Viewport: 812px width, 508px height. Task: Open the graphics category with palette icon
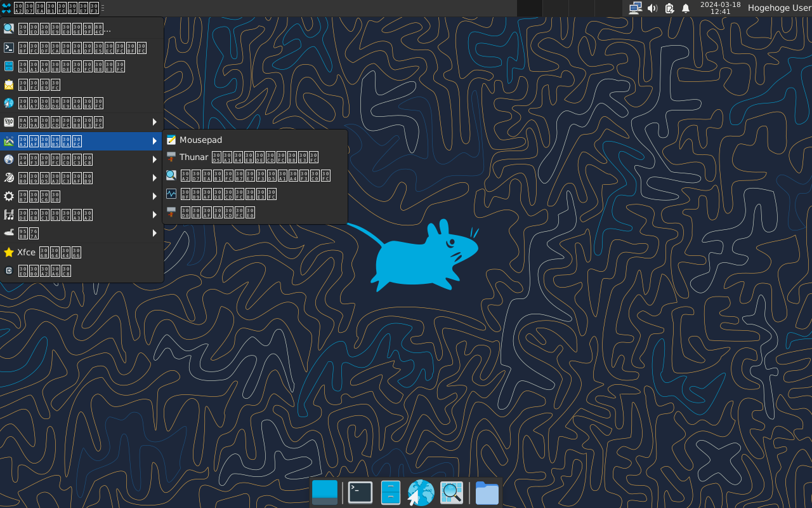82,178
